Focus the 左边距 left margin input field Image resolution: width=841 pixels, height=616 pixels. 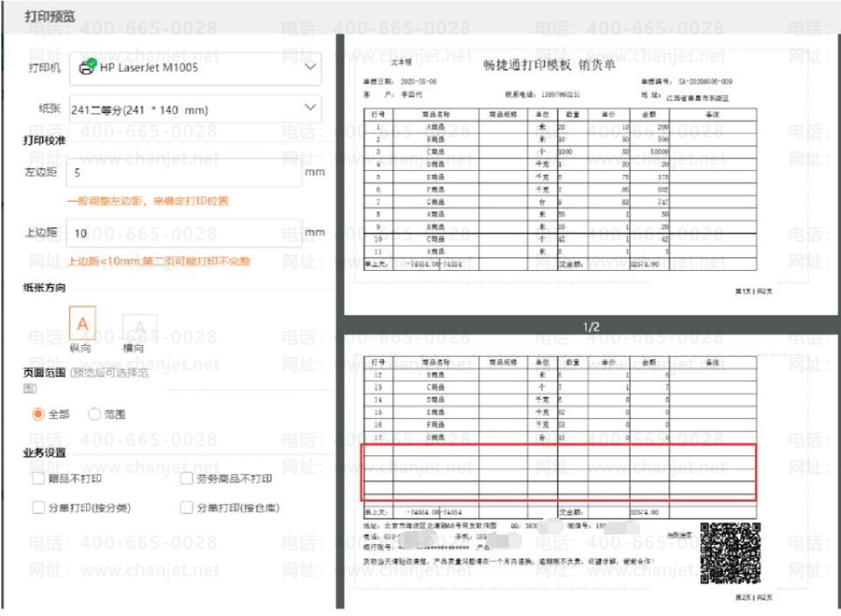184,173
